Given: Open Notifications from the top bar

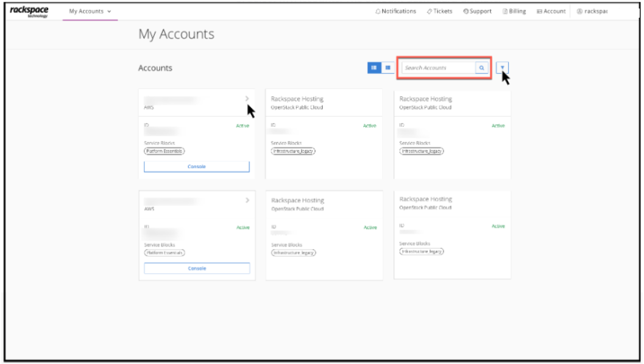Looking at the screenshot, I should tap(395, 11).
